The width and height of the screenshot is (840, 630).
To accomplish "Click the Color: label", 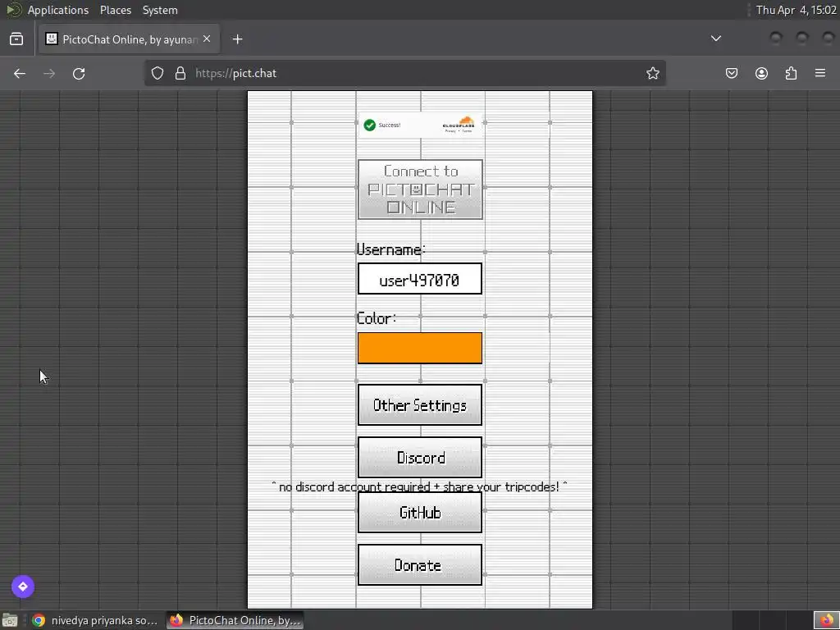I will 376,318.
